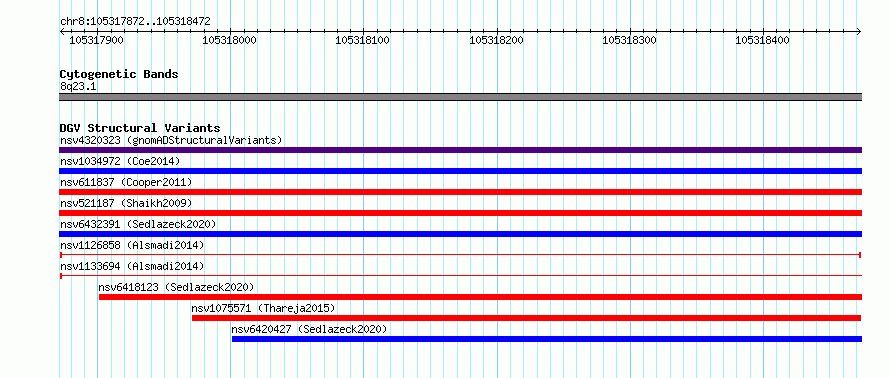Click ruler position 105318000
Screen dimensions: 890x378
click(x=229, y=40)
